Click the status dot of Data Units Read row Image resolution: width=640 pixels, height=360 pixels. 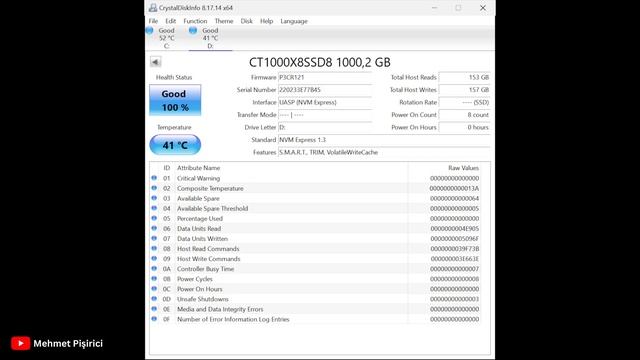pyautogui.click(x=154, y=228)
